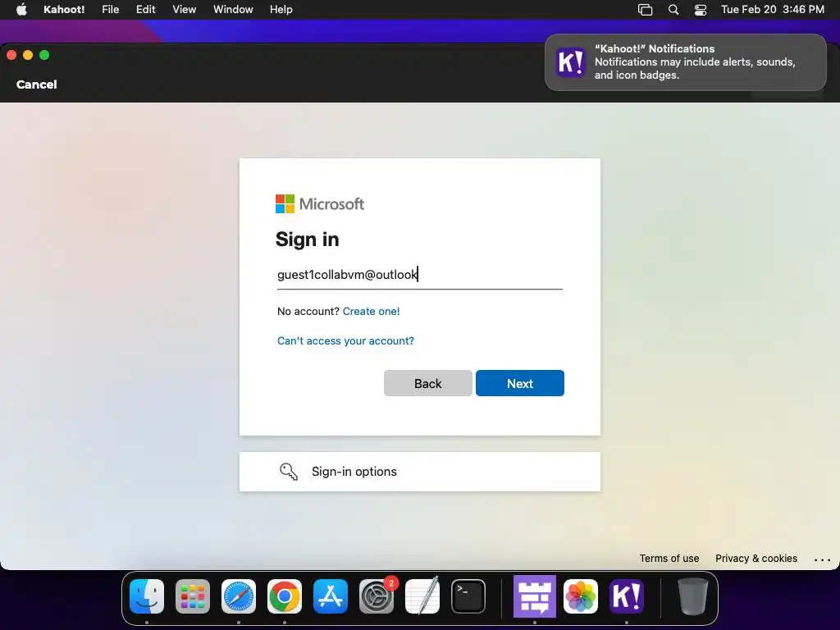840x630 pixels.
Task: Open the View menu
Action: click(185, 9)
